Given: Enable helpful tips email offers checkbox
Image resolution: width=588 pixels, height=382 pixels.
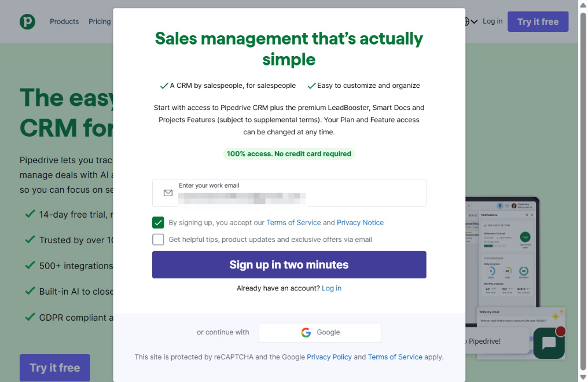Looking at the screenshot, I should 158,239.
